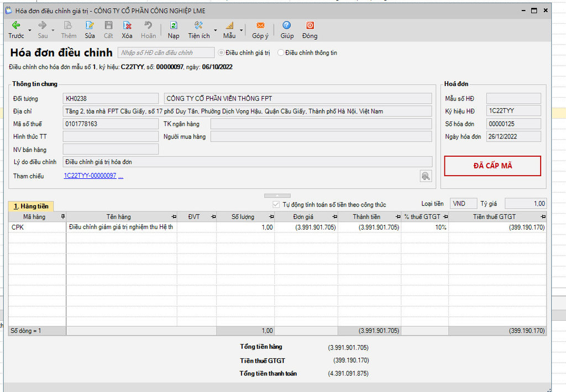Click the Hoãn undo icon
Viewport: 566px width, 392px height.
[148, 25]
